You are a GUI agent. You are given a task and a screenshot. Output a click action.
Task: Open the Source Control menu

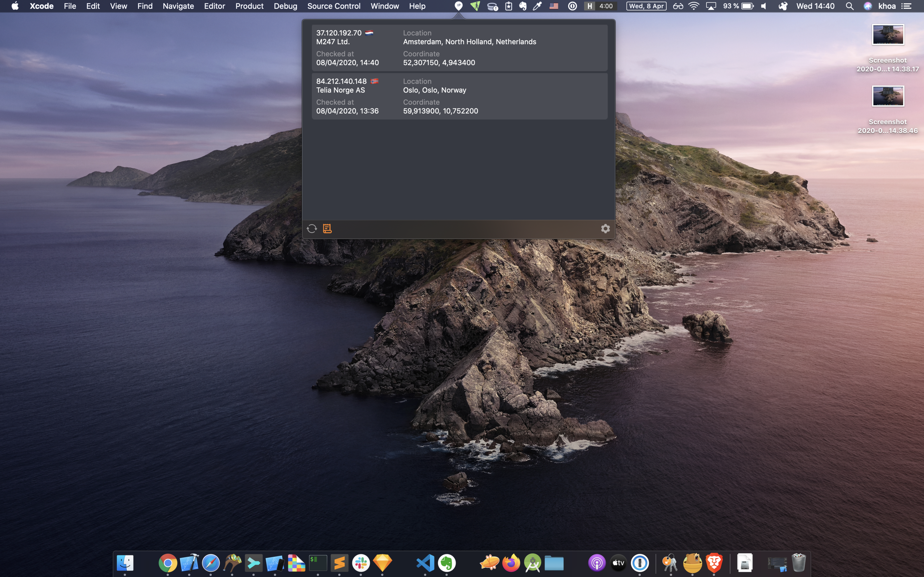tap(333, 6)
